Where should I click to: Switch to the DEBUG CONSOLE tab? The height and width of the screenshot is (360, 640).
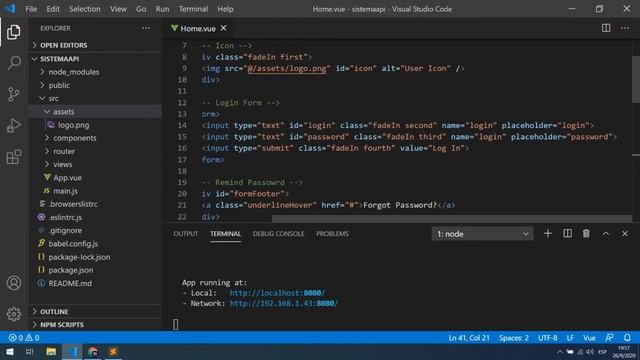(278, 233)
